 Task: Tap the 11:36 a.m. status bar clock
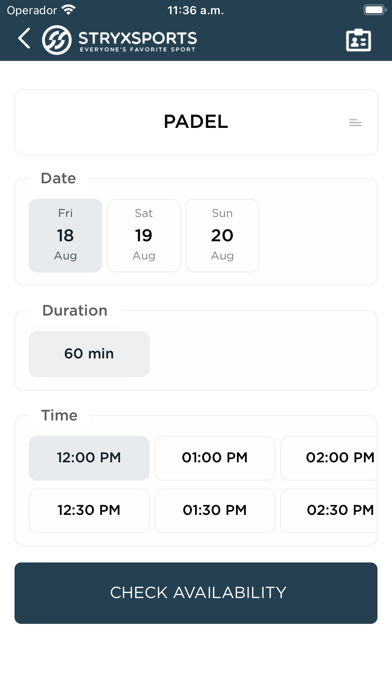[x=196, y=10]
